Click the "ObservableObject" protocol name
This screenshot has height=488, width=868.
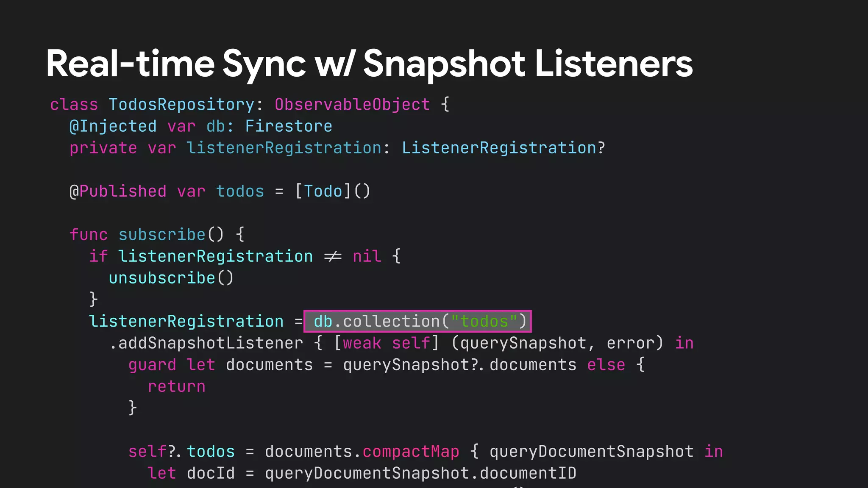coord(352,104)
